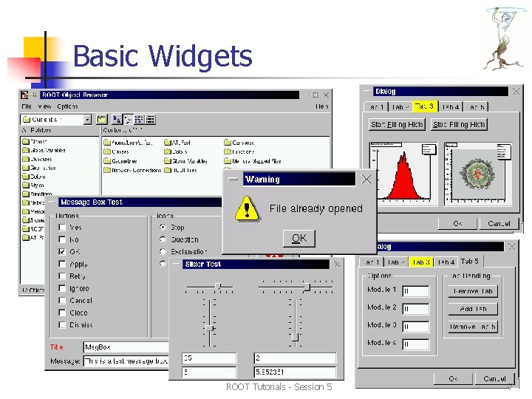Select Geometries folder in contents pane
This screenshot has width=532, height=399.
[120, 161]
